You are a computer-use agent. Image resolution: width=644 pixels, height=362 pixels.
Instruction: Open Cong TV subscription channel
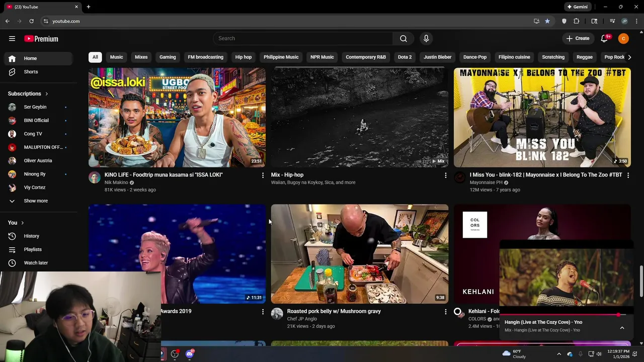[x=37, y=134]
